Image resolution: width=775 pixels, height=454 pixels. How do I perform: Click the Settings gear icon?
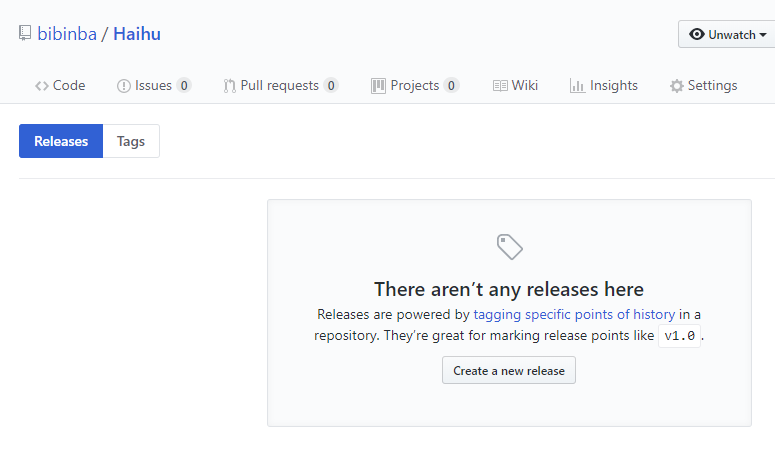click(677, 86)
